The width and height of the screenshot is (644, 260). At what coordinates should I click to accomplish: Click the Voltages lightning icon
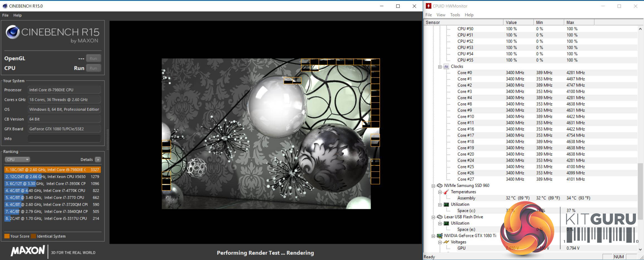pos(446,242)
